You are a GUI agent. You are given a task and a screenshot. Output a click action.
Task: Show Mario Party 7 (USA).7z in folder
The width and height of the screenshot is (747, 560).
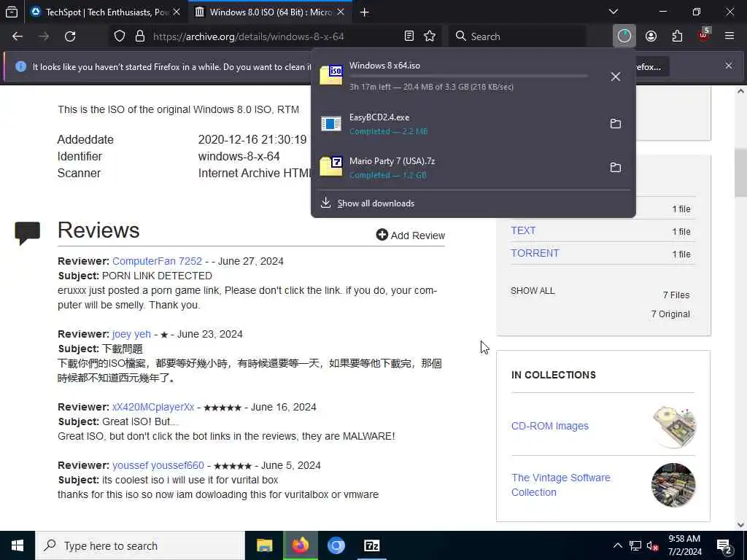click(x=616, y=168)
